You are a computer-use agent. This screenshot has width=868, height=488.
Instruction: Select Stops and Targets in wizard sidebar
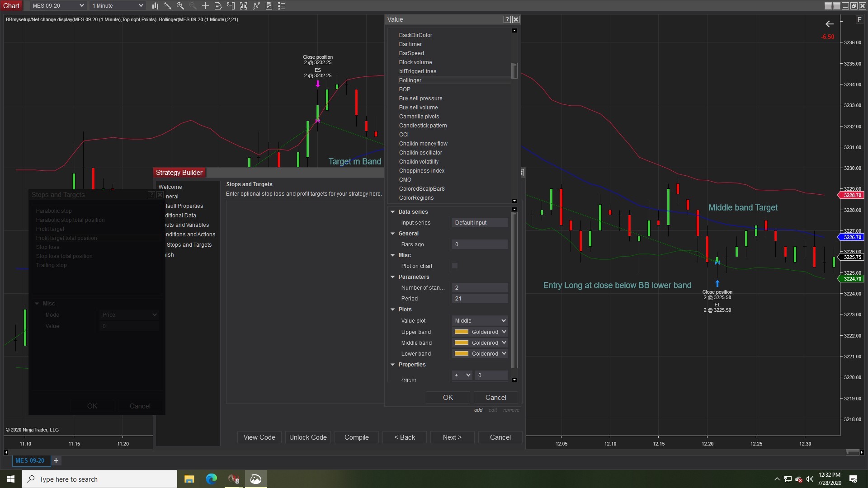(189, 244)
